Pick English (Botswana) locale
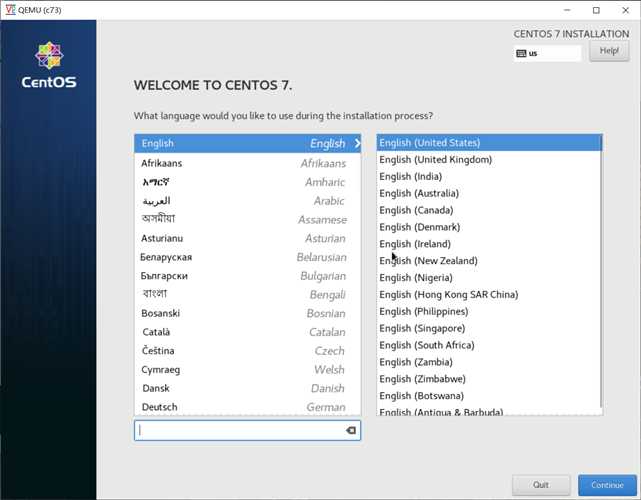This screenshot has height=500, width=641. tap(489, 396)
